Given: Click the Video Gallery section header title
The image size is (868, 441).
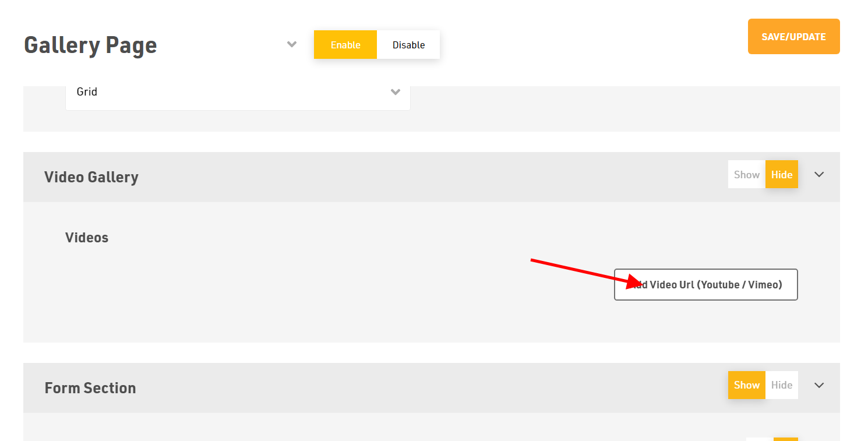Looking at the screenshot, I should tap(91, 177).
